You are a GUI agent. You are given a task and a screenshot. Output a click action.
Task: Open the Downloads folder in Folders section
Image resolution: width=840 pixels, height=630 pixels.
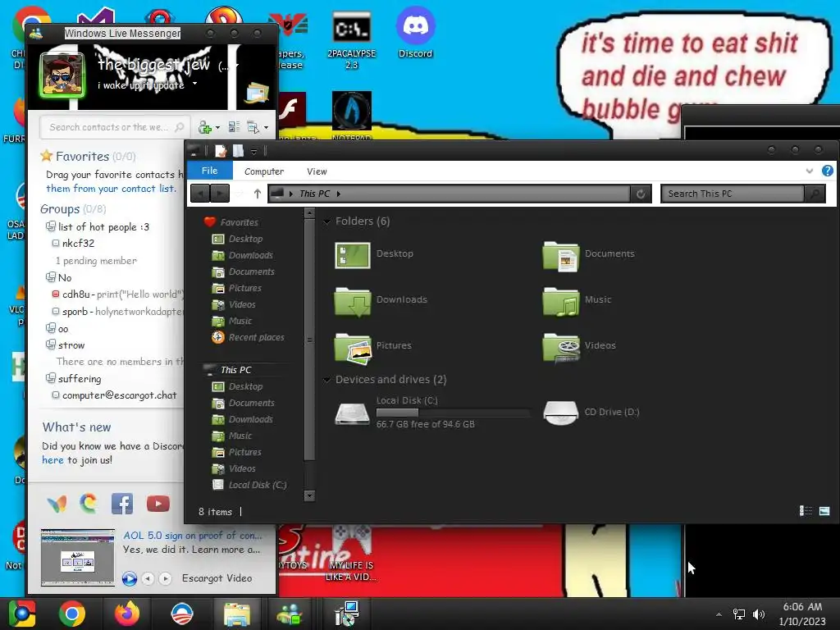(x=381, y=300)
